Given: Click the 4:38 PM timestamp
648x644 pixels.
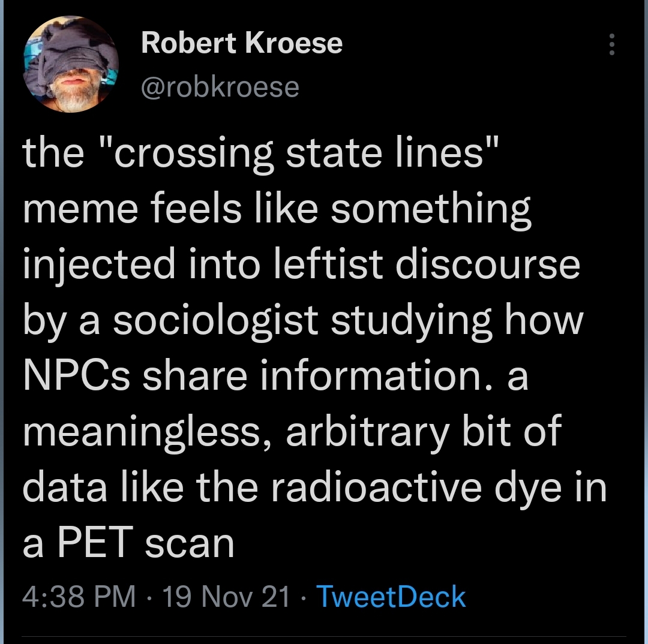Looking at the screenshot, I should (x=79, y=597).
